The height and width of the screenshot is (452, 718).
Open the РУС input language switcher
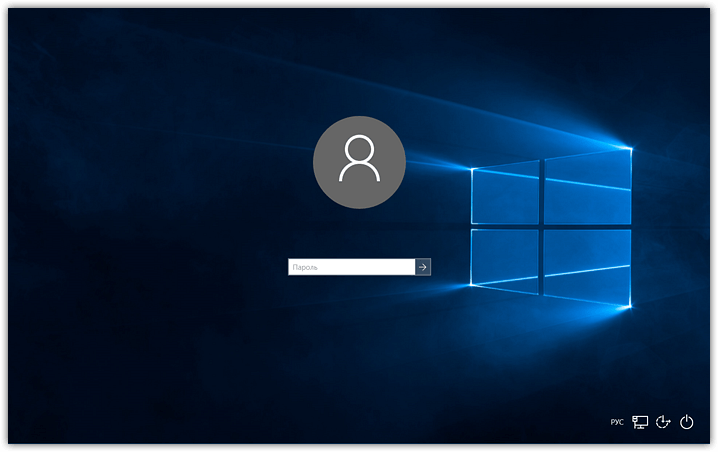[x=616, y=422]
